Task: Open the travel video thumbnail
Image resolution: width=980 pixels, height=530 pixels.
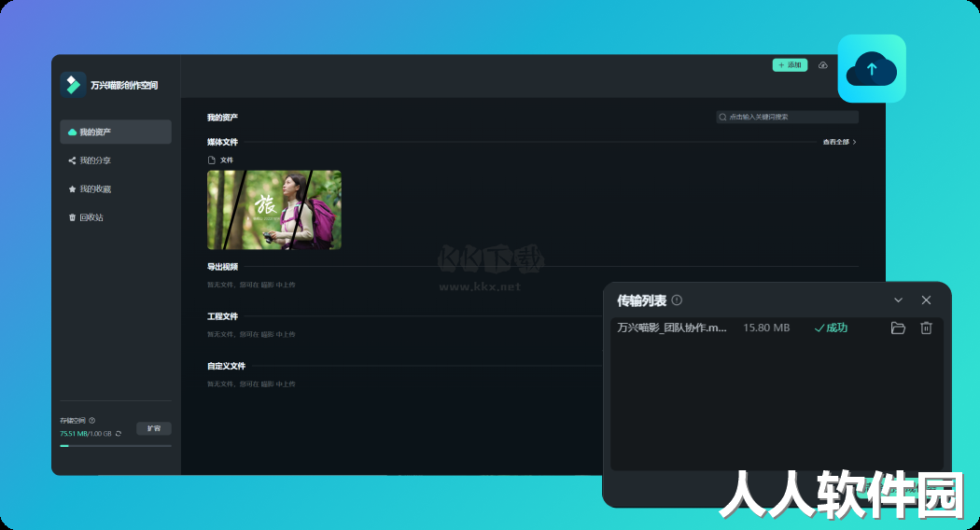Action: (274, 210)
